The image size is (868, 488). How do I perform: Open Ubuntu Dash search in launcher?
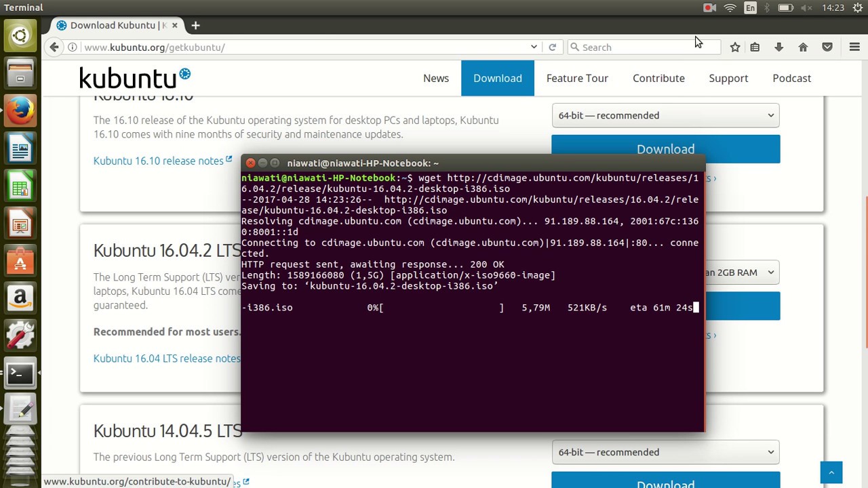click(x=20, y=36)
